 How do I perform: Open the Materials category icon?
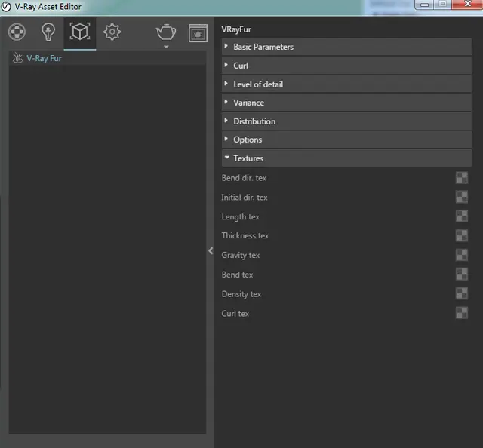click(x=17, y=32)
